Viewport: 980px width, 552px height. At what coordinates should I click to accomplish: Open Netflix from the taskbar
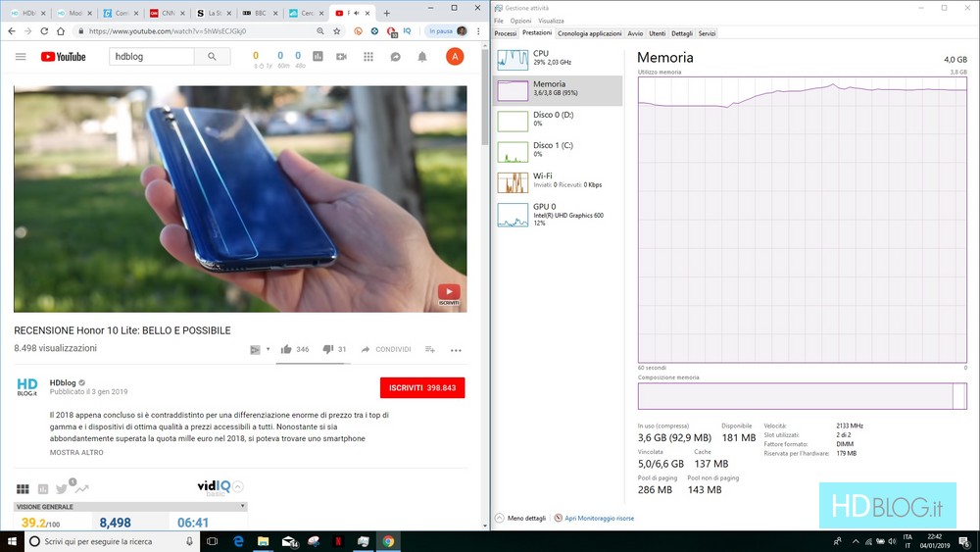pyautogui.click(x=338, y=541)
